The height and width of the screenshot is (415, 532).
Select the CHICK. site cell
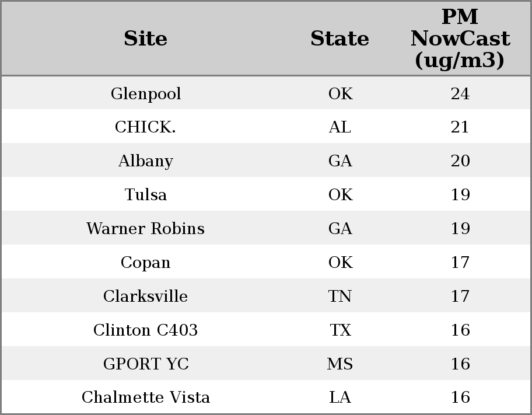point(145,127)
